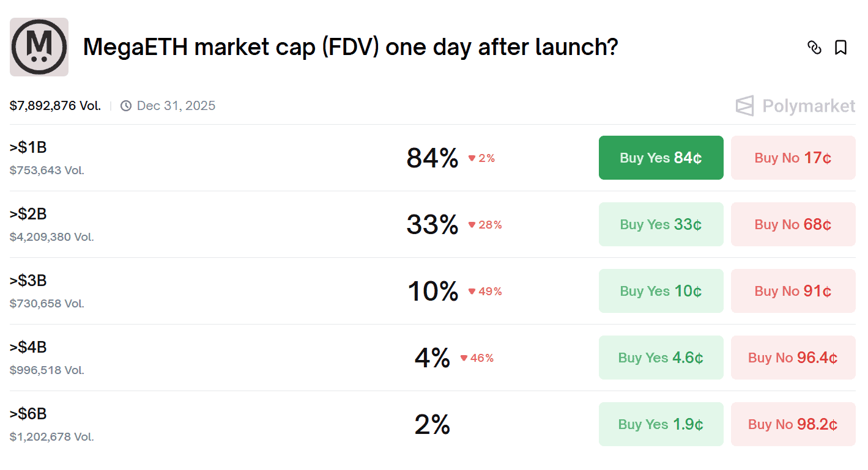Buy No at 17¢ for >$1B

pos(793,158)
